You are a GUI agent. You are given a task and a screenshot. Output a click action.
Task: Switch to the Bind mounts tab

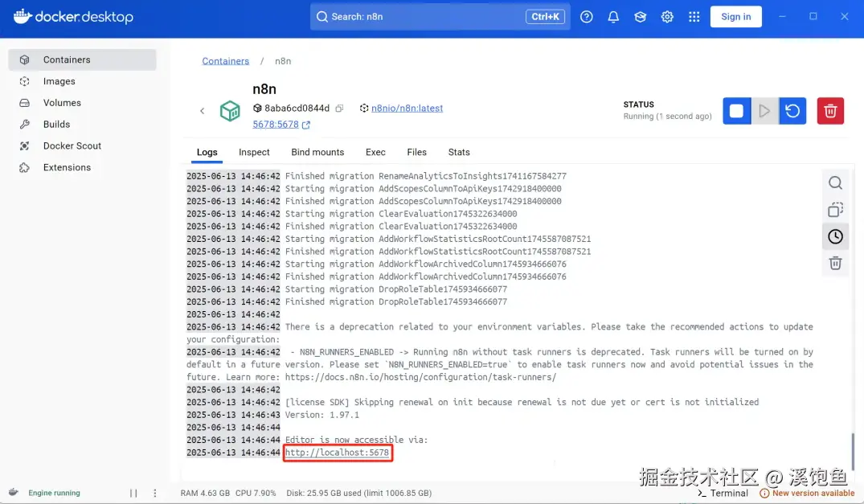pyautogui.click(x=317, y=152)
